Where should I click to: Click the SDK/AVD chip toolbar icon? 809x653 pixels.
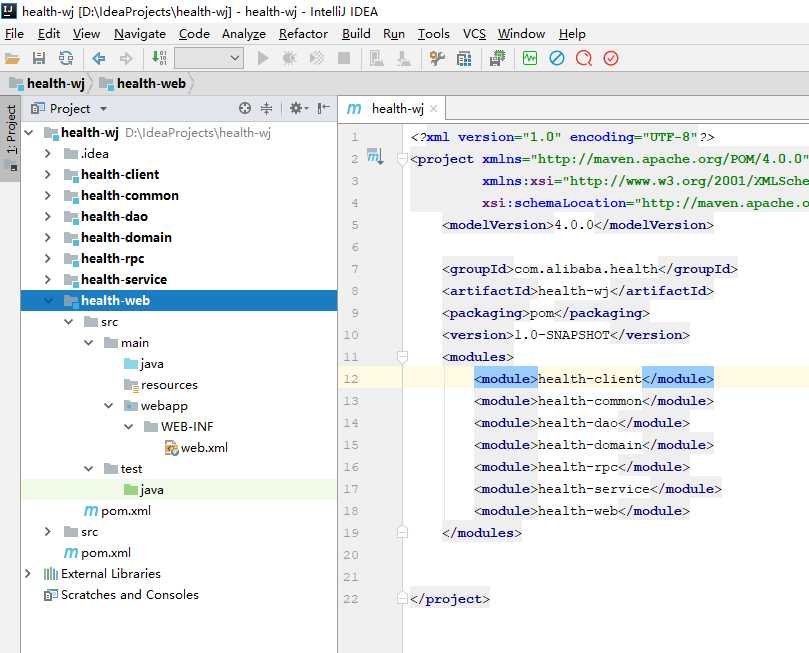(x=497, y=58)
